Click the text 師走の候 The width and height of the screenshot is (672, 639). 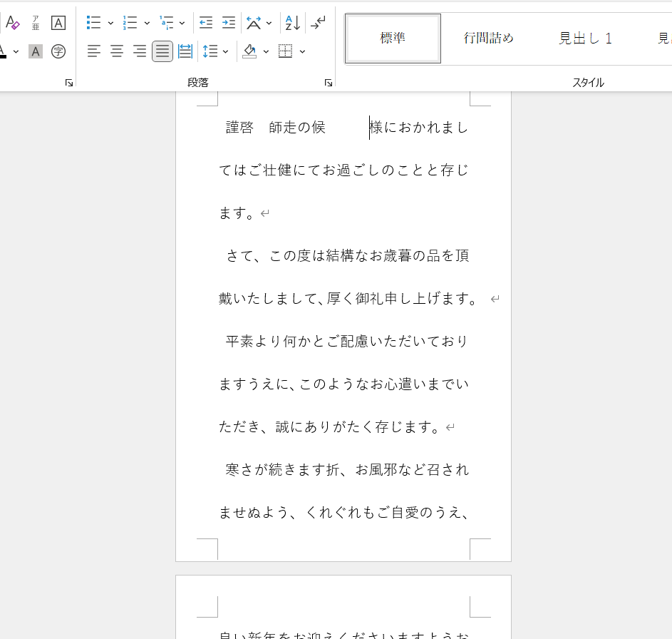[x=297, y=128]
